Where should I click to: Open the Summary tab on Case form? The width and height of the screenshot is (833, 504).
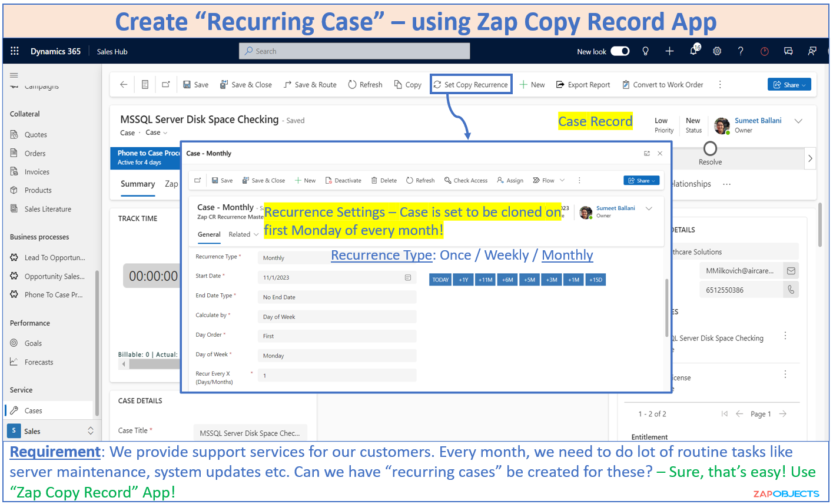point(138,184)
